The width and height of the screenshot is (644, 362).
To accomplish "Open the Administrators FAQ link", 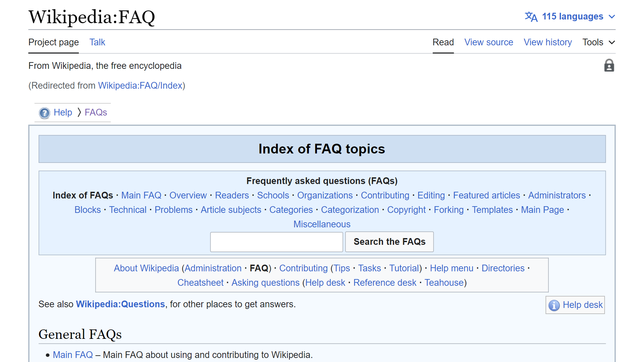I will click(x=557, y=195).
